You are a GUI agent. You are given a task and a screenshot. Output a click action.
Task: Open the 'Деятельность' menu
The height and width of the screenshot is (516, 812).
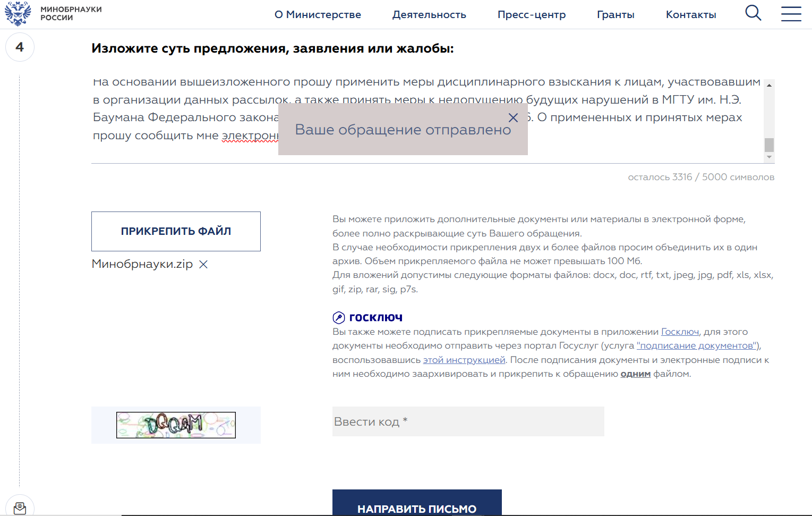click(429, 15)
